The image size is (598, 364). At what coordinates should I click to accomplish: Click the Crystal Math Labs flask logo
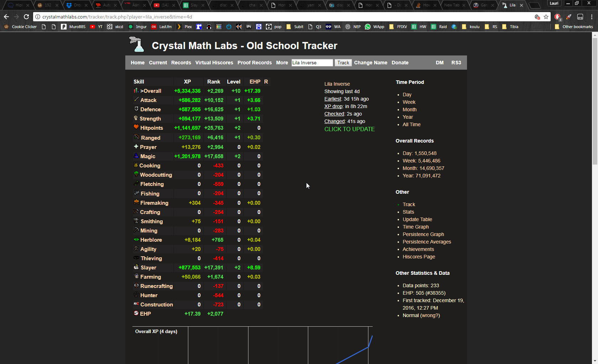coord(137,45)
